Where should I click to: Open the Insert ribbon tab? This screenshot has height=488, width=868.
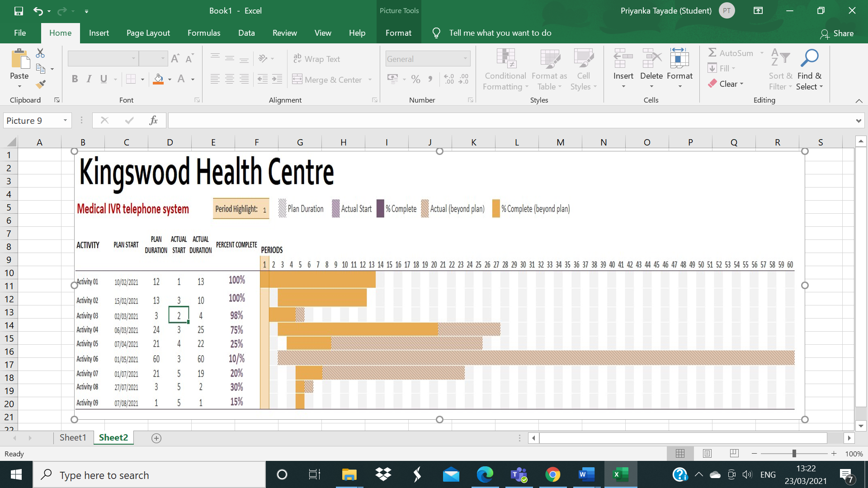(99, 33)
